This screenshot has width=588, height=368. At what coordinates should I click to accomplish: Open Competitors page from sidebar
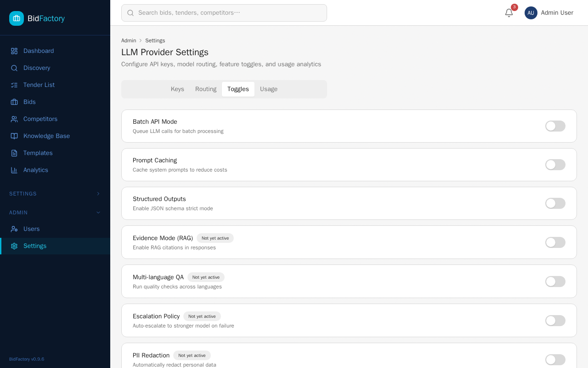55,119
